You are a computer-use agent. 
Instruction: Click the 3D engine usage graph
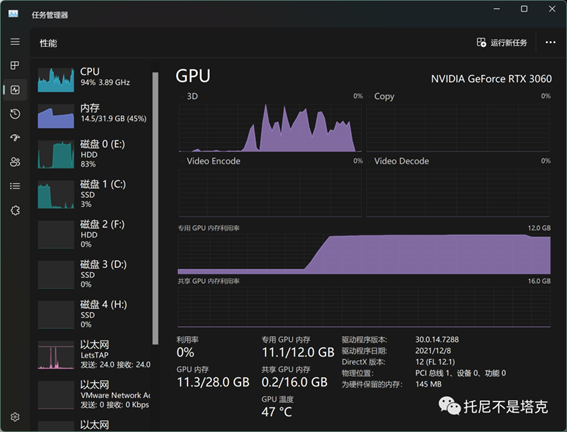click(270, 127)
